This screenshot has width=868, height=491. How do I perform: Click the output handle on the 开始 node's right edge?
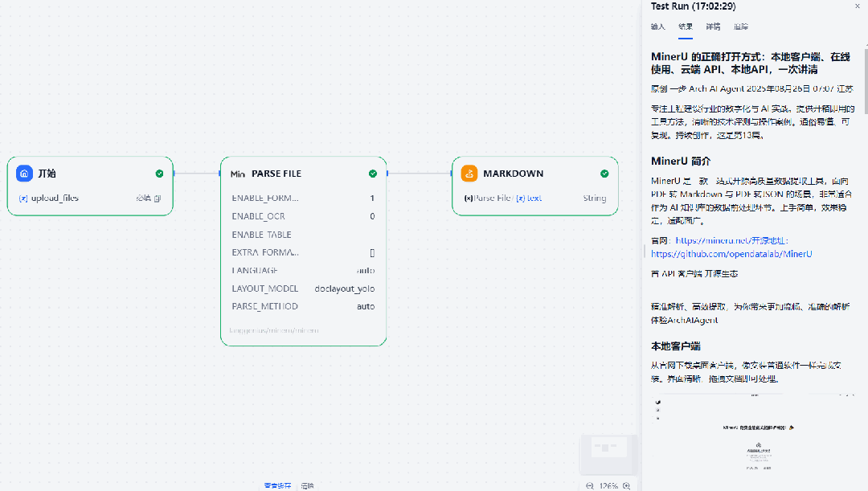point(174,174)
